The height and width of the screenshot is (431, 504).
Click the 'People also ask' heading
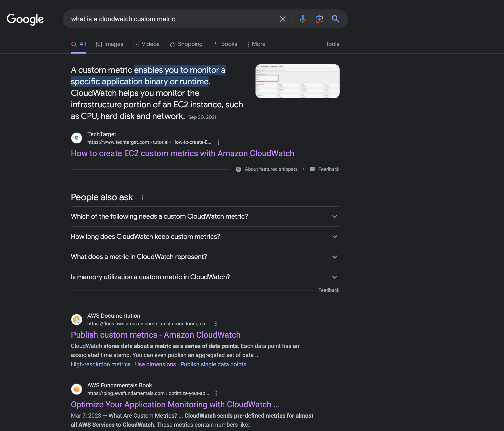[102, 197]
